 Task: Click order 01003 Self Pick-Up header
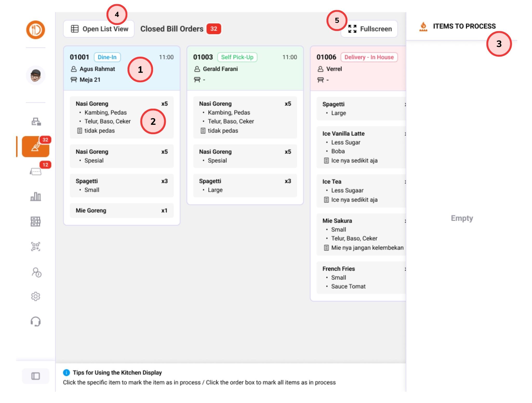click(x=245, y=69)
